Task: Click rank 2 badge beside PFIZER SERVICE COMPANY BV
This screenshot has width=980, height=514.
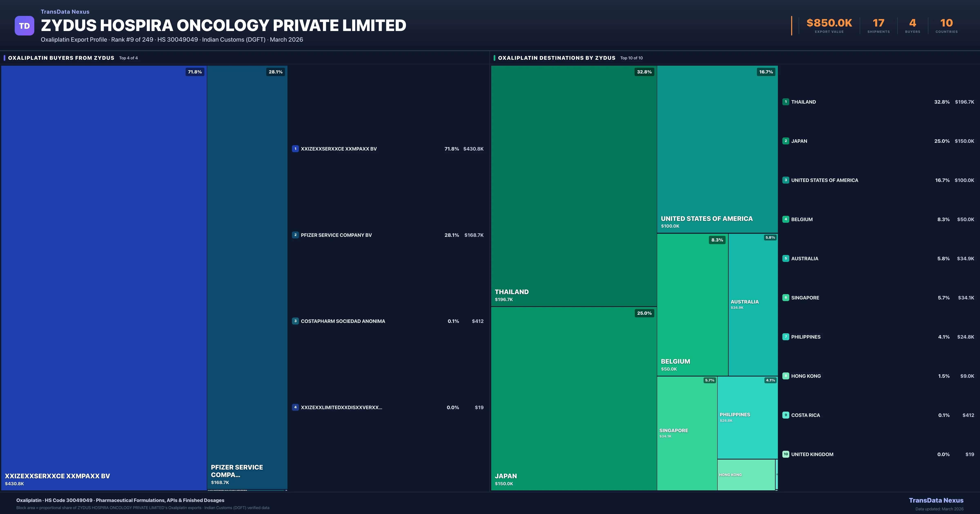Action: [x=295, y=235]
